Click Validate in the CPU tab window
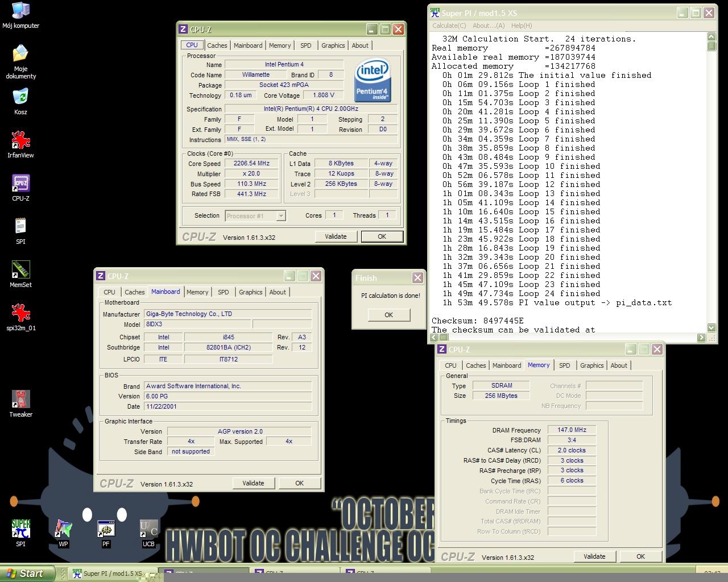The height and width of the screenshot is (582, 728). [336, 236]
